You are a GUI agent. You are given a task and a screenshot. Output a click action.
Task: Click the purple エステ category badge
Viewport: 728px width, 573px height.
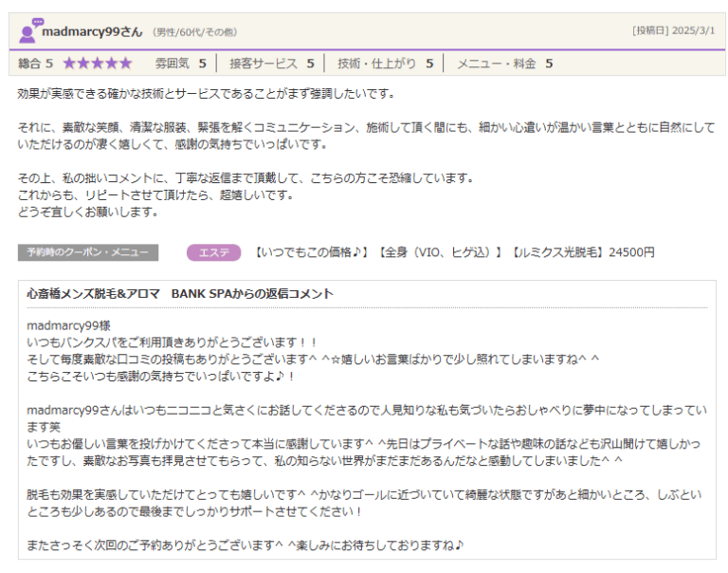[x=214, y=252]
